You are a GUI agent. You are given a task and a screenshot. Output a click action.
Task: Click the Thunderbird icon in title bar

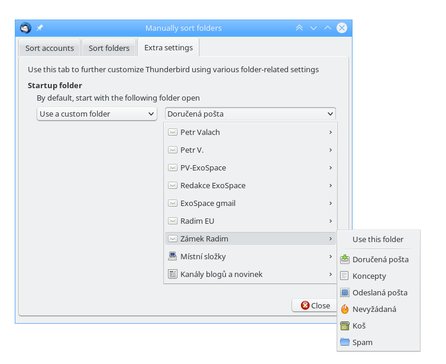pos(25,28)
